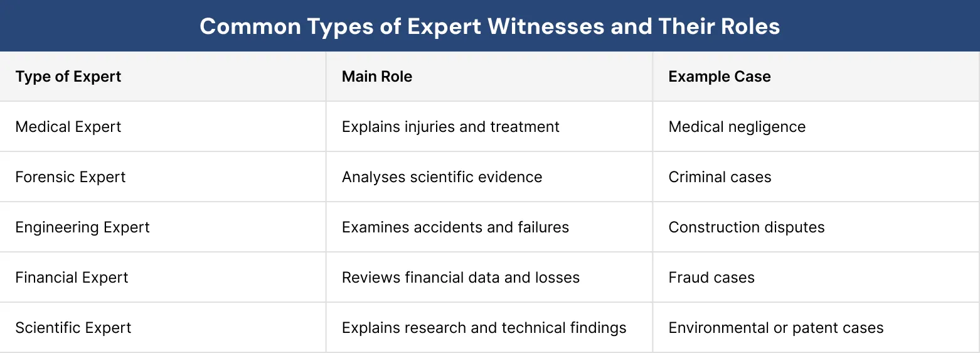
Task: Click the 'Environmental or patent cases' cell
Action: (x=775, y=328)
